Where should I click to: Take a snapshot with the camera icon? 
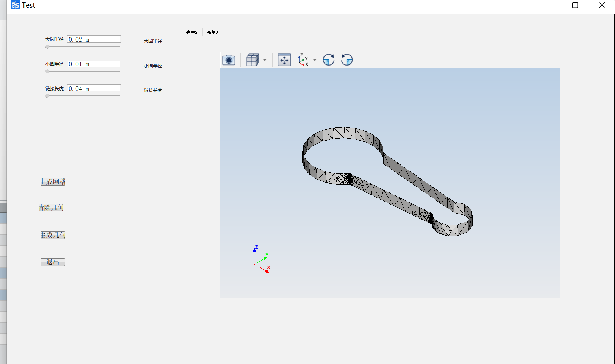[229, 60]
